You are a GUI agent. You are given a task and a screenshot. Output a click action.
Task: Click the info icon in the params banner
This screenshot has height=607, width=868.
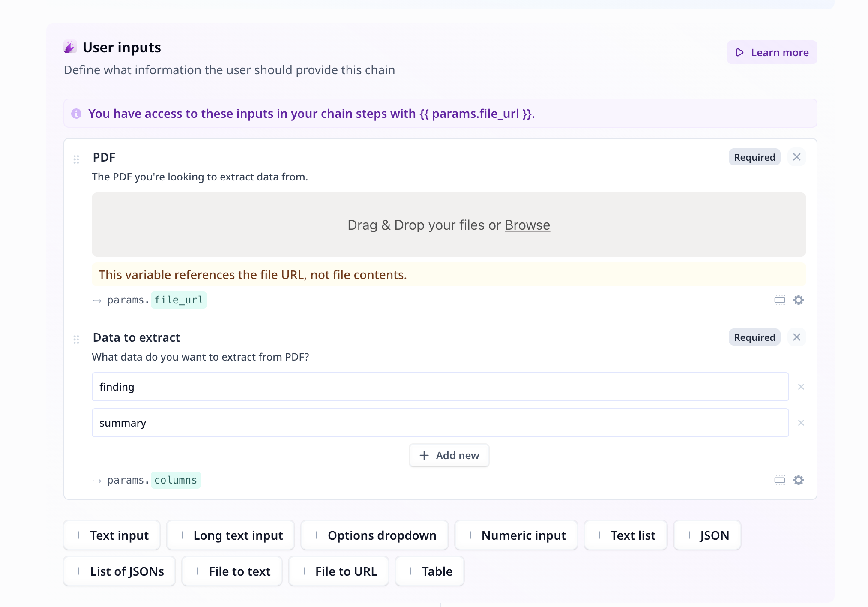click(x=76, y=114)
